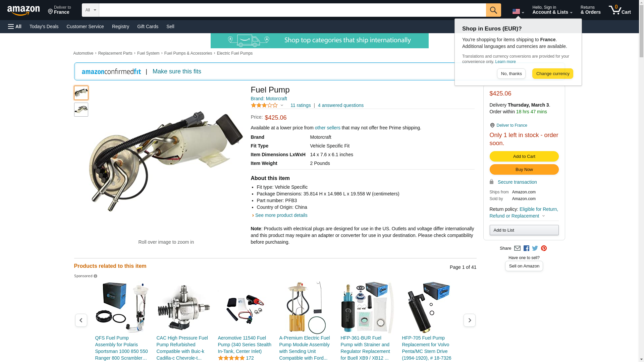Share product via email icon

click(x=517, y=248)
